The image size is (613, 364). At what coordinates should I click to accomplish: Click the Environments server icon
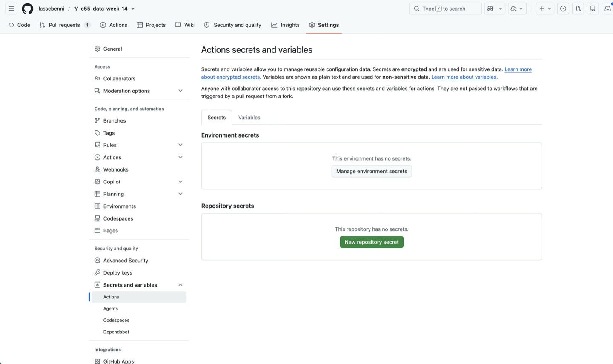97,206
